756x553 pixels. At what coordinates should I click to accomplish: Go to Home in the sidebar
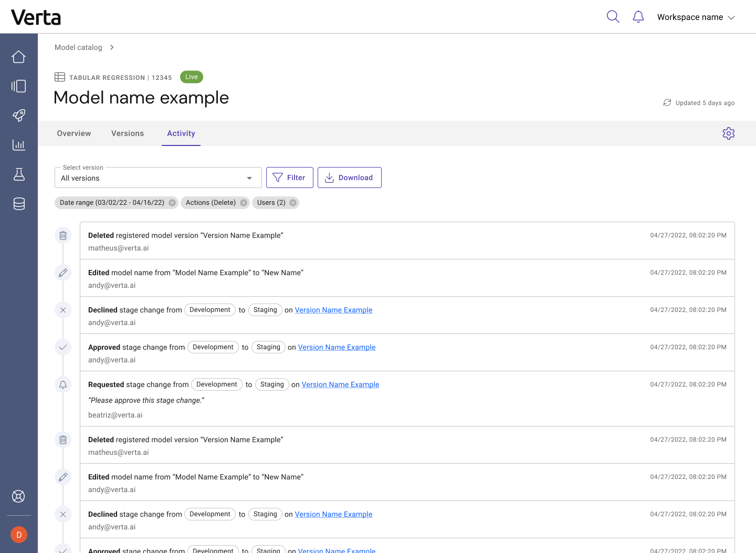(x=19, y=57)
